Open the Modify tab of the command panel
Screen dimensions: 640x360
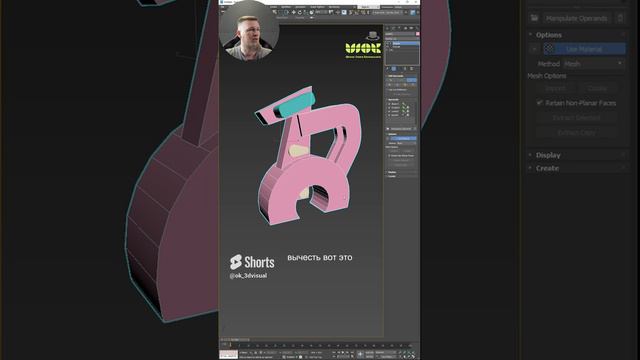pyautogui.click(x=393, y=28)
